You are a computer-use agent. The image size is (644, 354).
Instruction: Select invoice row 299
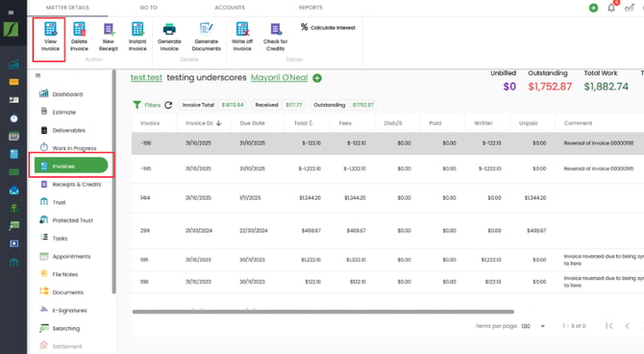coord(387,230)
